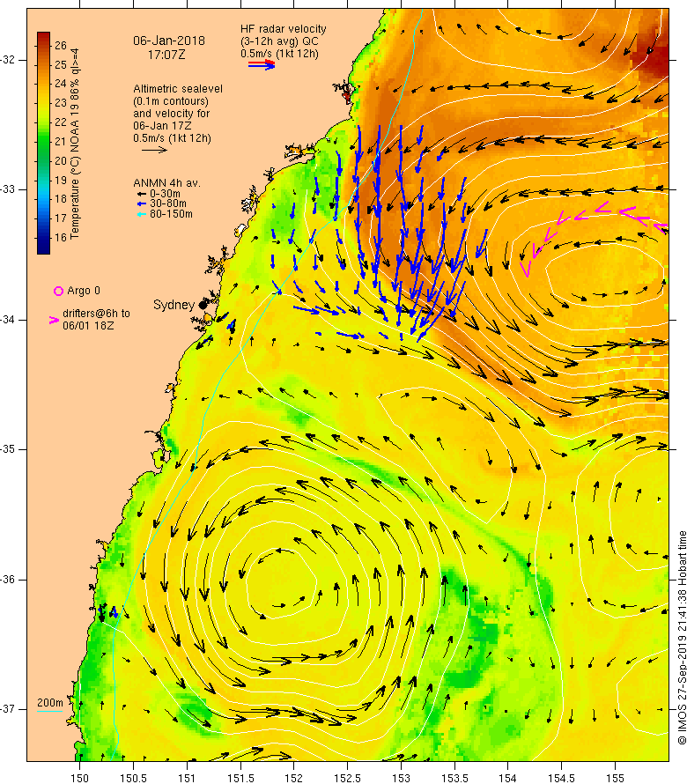Click the 150 longitude axis label

point(79,778)
